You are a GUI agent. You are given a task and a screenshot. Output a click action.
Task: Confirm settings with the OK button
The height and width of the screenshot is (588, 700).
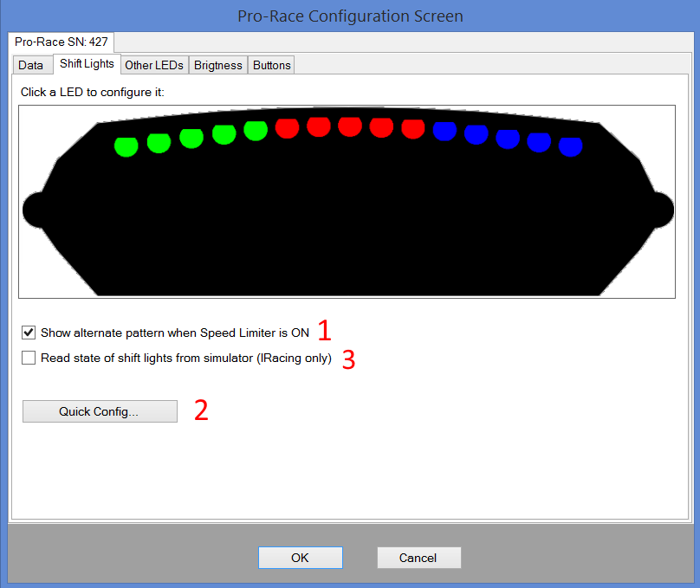tap(300, 558)
